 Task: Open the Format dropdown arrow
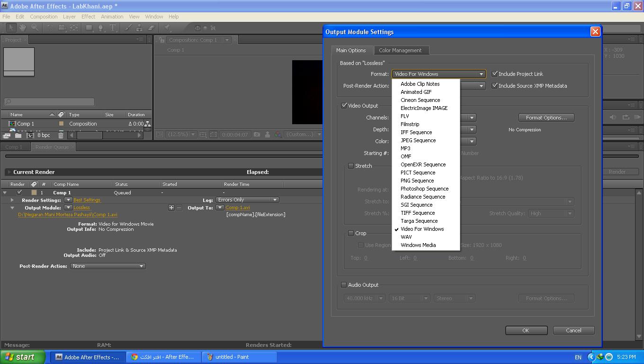(x=481, y=74)
